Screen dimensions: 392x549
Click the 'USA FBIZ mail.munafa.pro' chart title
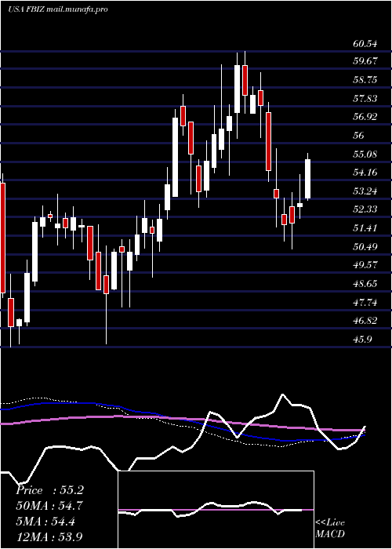click(57, 9)
